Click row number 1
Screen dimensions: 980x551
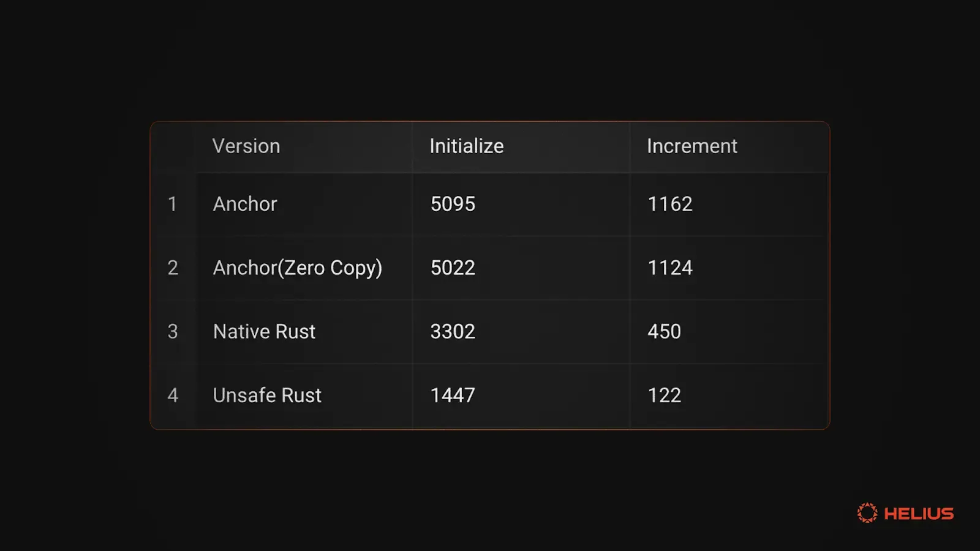coord(173,204)
